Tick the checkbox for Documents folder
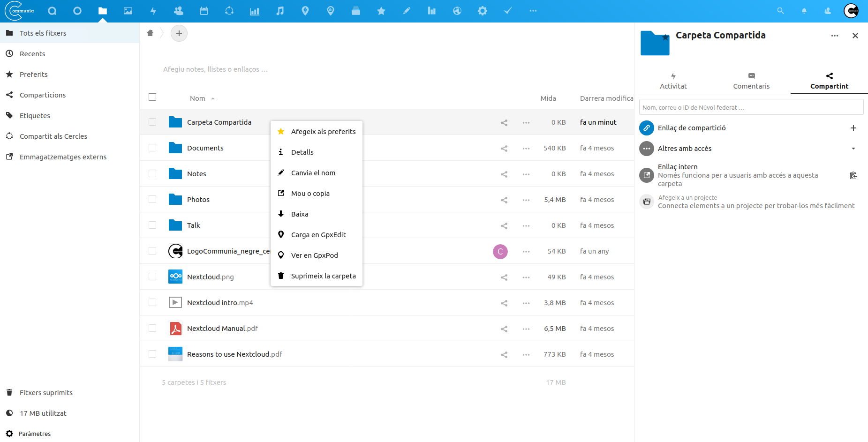Screen dimensions: 868x442 pos(152,148)
